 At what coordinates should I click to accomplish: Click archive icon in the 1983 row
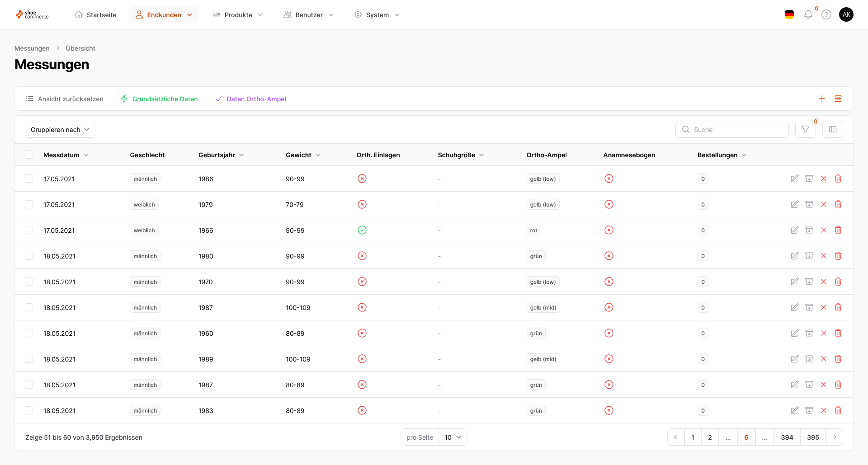pyautogui.click(x=809, y=411)
